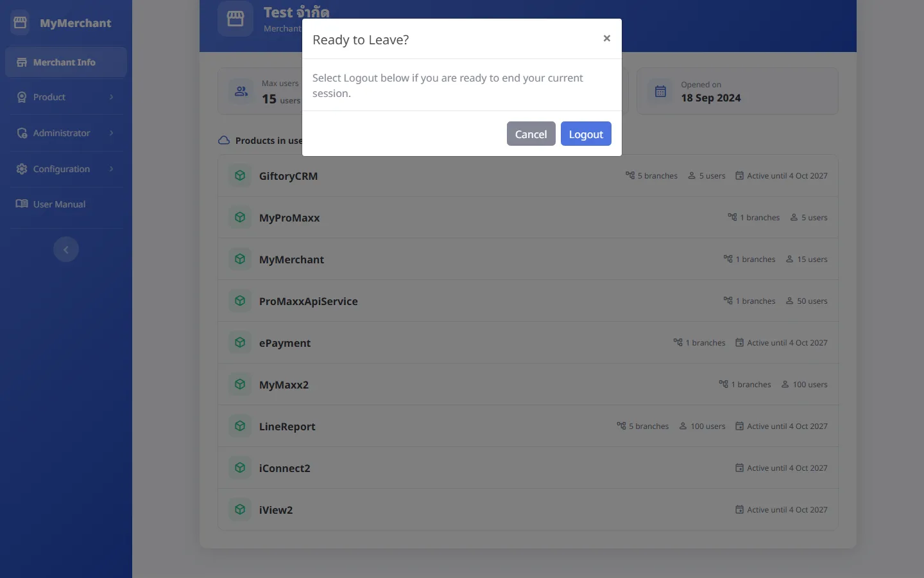Click the User Manual book icon
Image resolution: width=924 pixels, height=578 pixels.
(22, 204)
